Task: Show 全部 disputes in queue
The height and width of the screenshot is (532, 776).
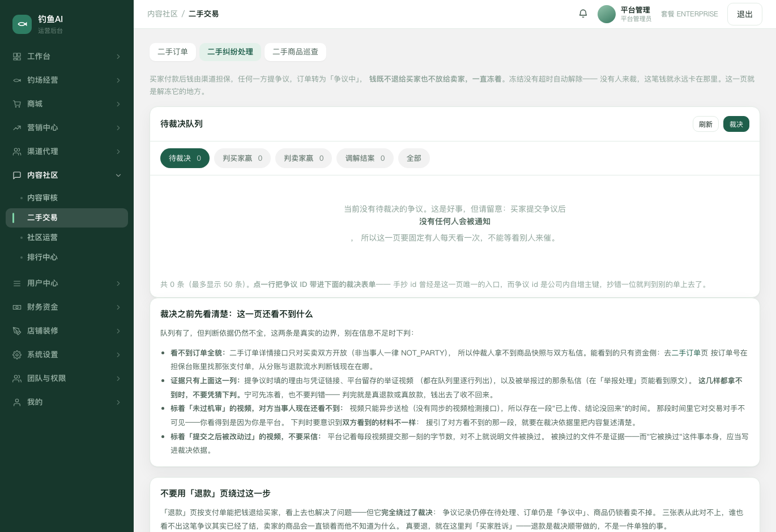Action: (414, 158)
